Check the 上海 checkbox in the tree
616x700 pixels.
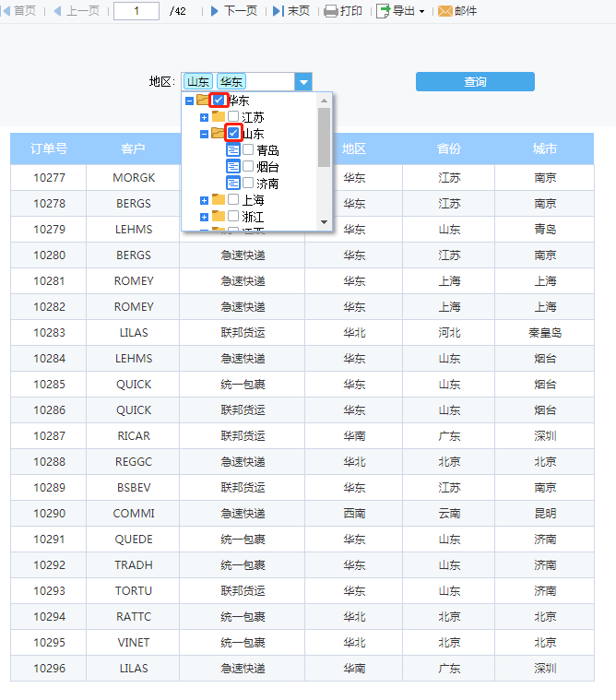[x=233, y=199]
